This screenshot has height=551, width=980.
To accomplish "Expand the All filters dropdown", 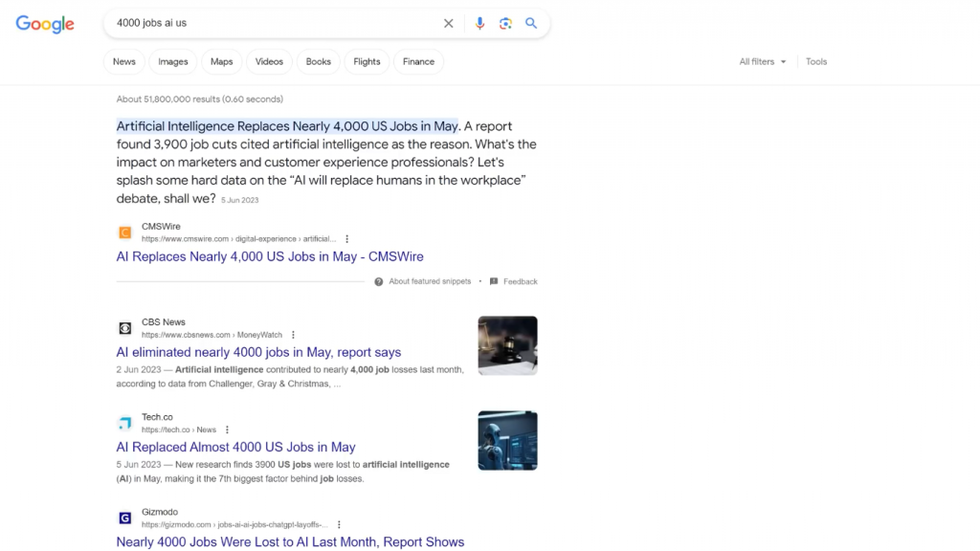I will tap(763, 62).
